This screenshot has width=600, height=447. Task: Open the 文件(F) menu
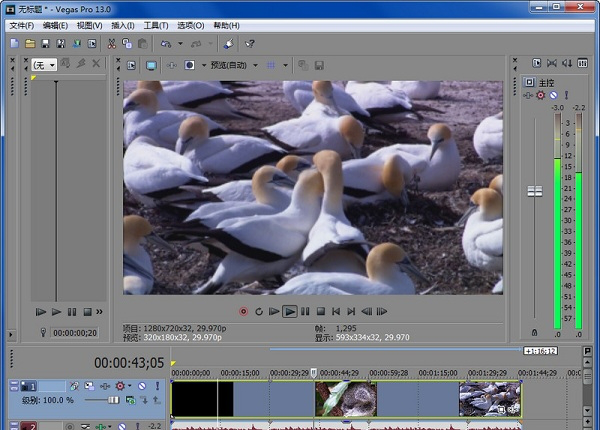tap(21, 26)
